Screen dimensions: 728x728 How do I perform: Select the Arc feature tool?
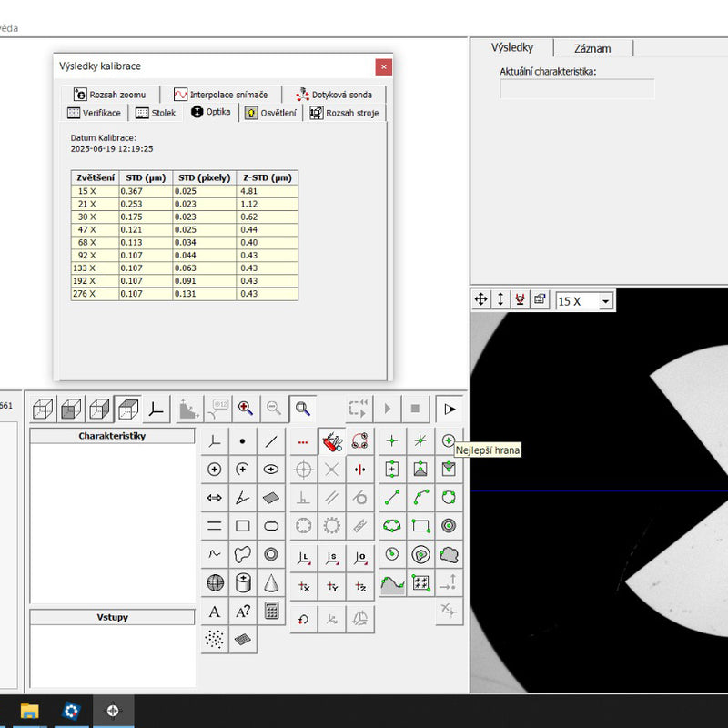pos(242,470)
